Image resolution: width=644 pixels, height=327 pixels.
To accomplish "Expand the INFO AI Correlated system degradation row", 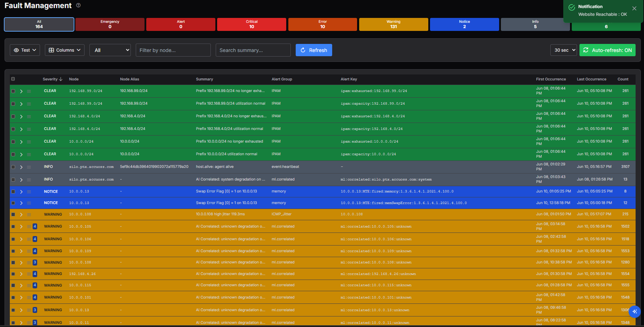I will coord(21,180).
